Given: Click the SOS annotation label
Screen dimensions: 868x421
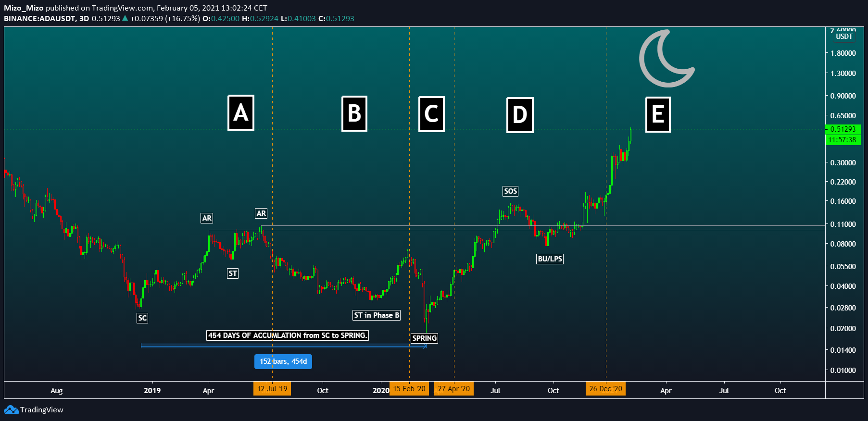Looking at the screenshot, I should (x=510, y=191).
